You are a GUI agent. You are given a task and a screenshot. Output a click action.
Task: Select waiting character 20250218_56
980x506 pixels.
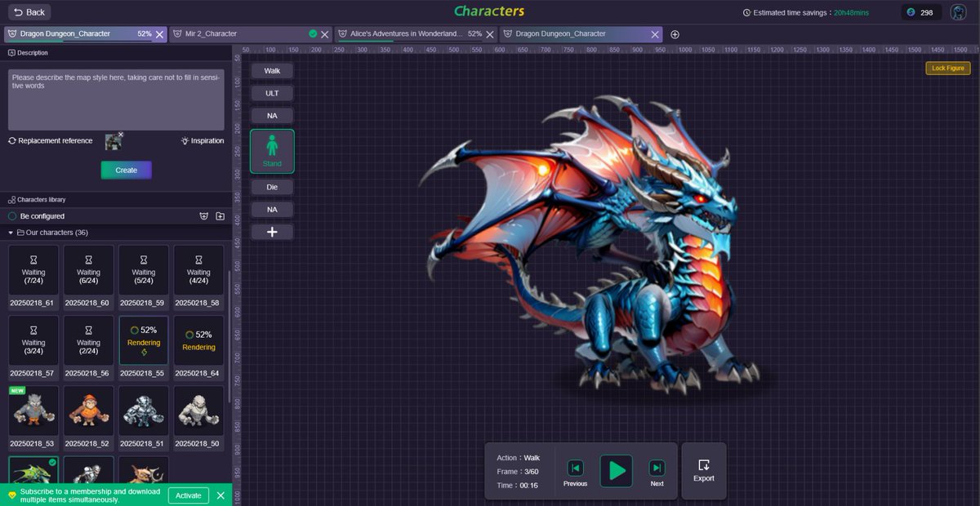[88, 346]
